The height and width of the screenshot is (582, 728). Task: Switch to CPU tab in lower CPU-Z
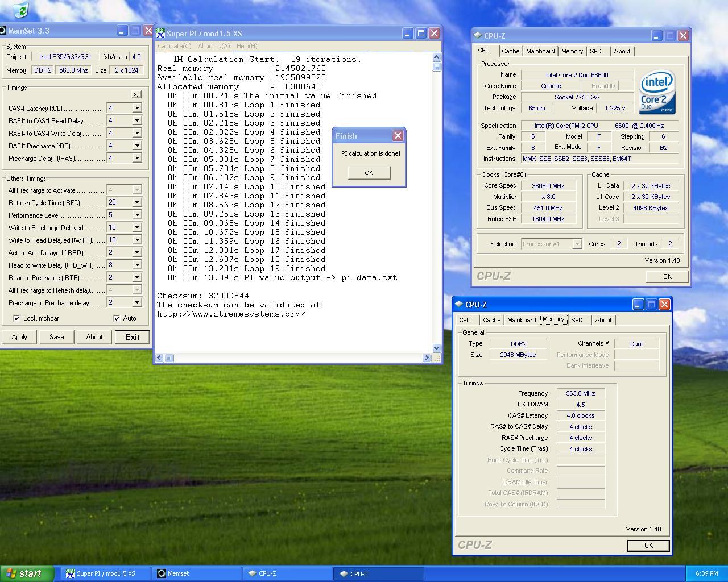pyautogui.click(x=465, y=320)
